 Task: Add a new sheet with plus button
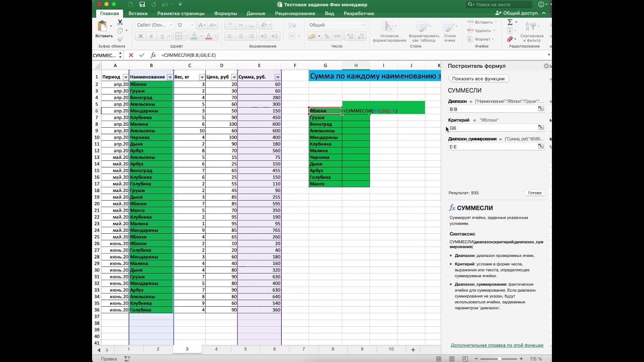click(413, 349)
